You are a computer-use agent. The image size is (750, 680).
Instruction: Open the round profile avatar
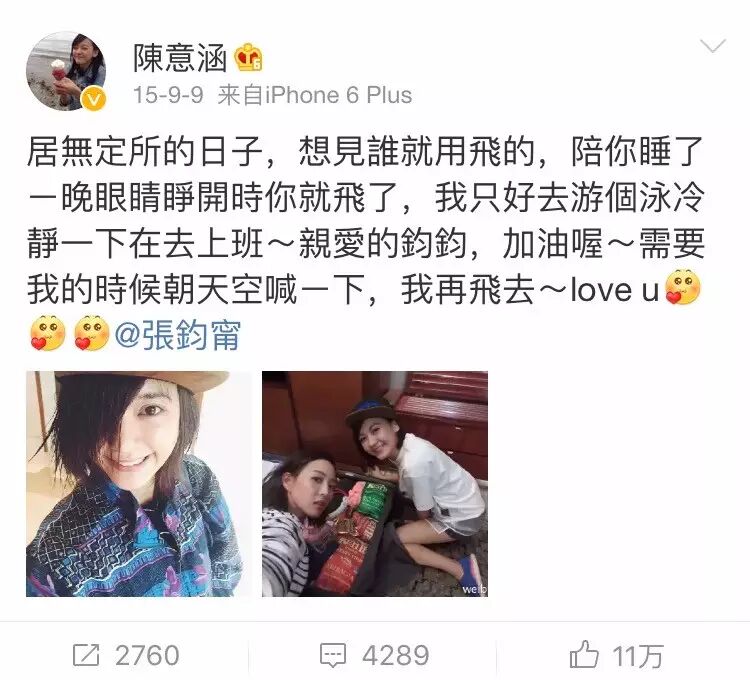[x=66, y=71]
